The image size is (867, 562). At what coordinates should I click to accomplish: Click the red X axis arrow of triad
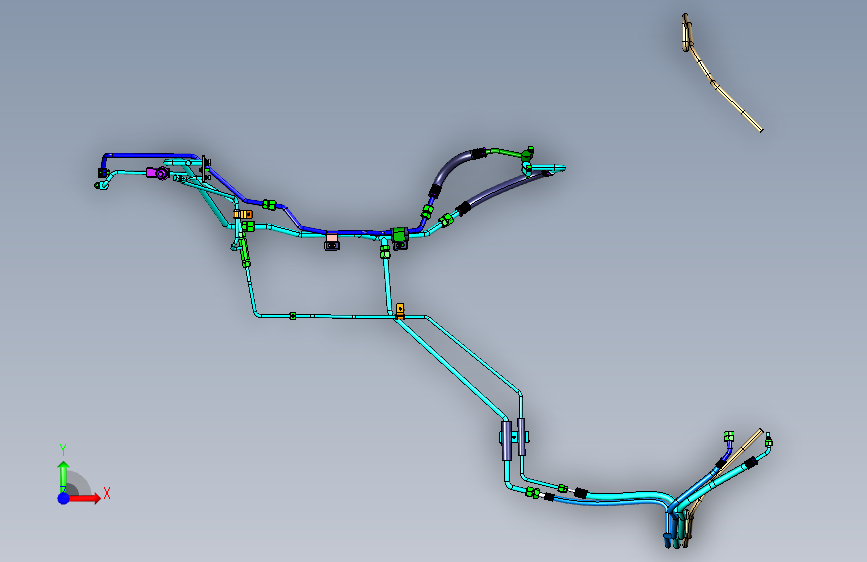click(85, 498)
